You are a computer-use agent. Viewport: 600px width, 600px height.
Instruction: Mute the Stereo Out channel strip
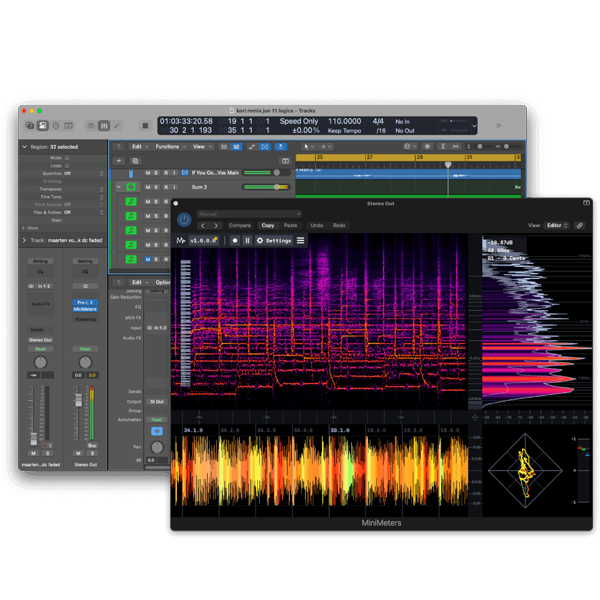point(78,453)
